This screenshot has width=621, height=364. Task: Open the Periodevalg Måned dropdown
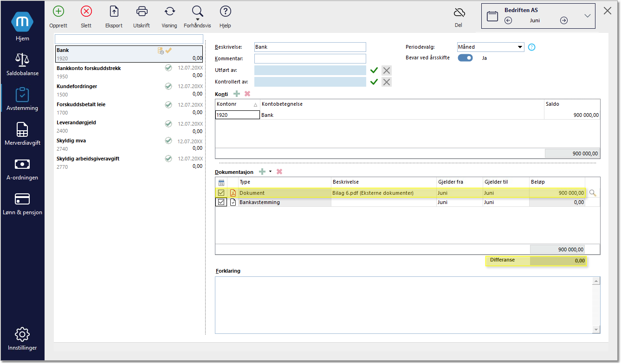pyautogui.click(x=491, y=47)
